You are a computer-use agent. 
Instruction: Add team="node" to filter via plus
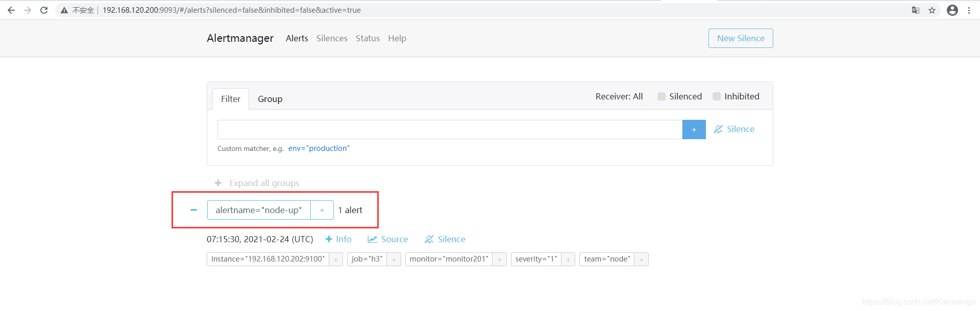(x=642, y=260)
